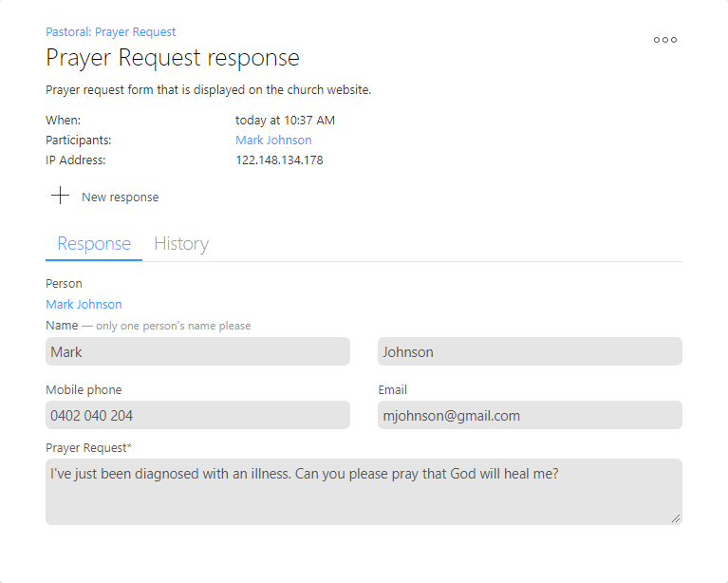This screenshot has width=728, height=583.
Task: Open the three-dot more options menu
Action: pyautogui.click(x=664, y=40)
